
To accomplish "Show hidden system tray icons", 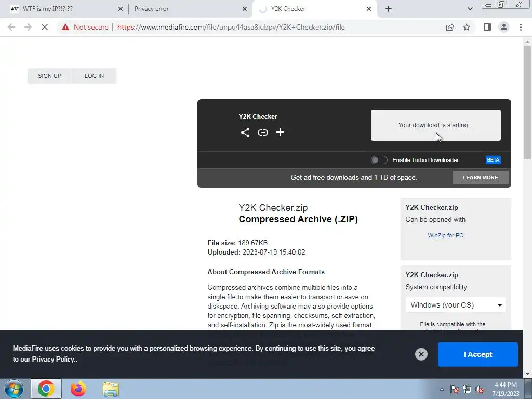I will [x=442, y=389].
